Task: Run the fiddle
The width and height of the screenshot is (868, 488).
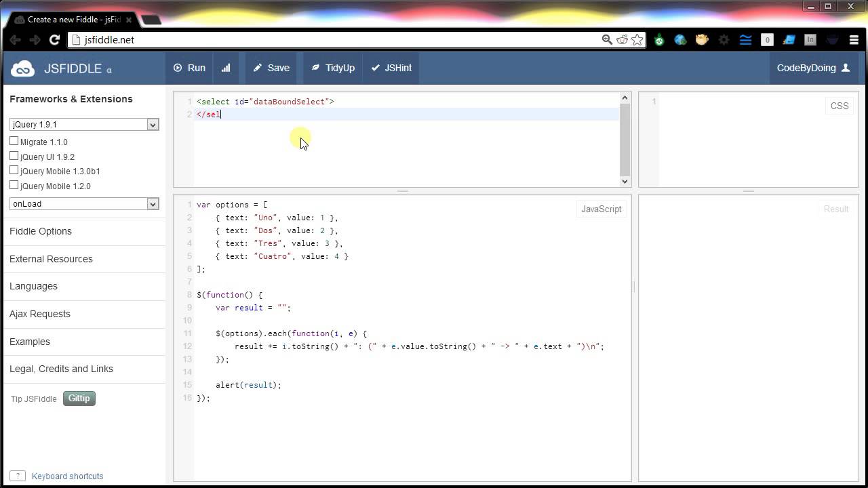Action: pos(189,68)
